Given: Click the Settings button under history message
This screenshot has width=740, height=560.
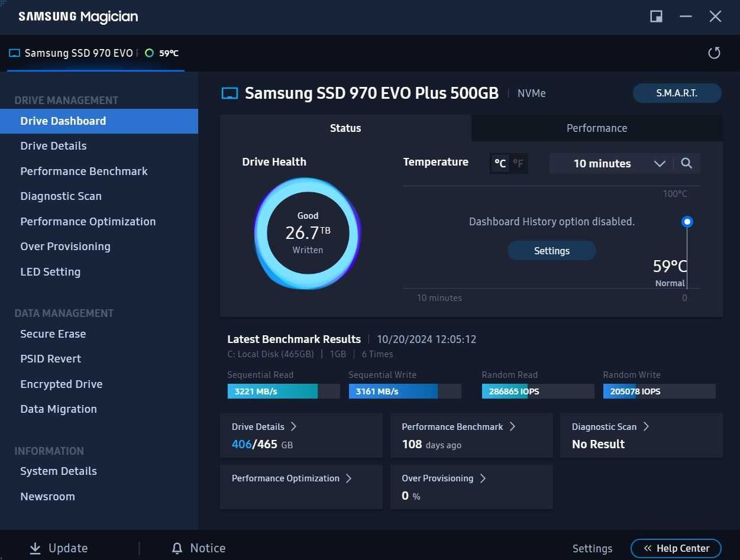Looking at the screenshot, I should tap(552, 251).
